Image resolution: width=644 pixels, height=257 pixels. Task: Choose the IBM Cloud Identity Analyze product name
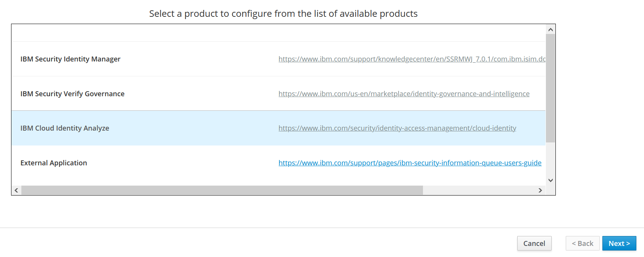(65, 128)
